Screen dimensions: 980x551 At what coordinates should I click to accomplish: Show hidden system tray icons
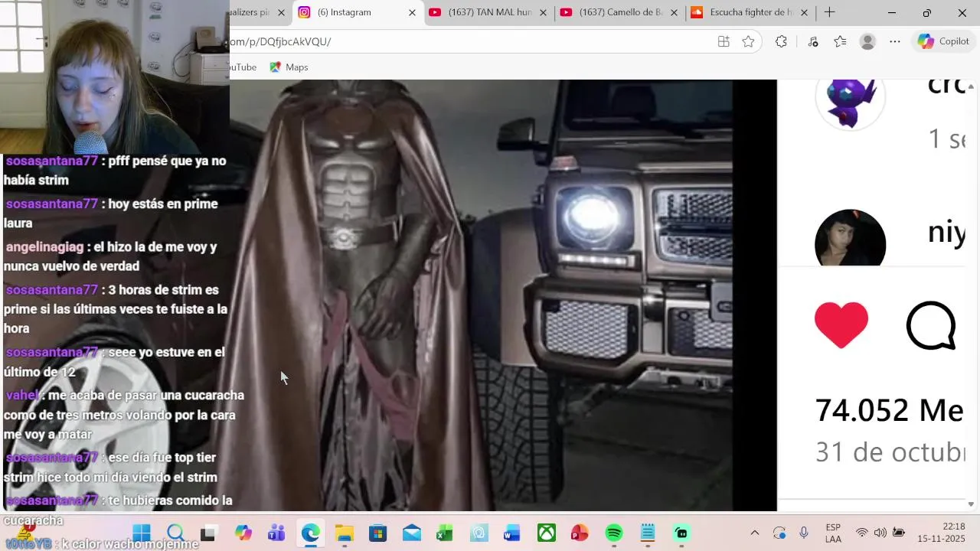[754, 533]
